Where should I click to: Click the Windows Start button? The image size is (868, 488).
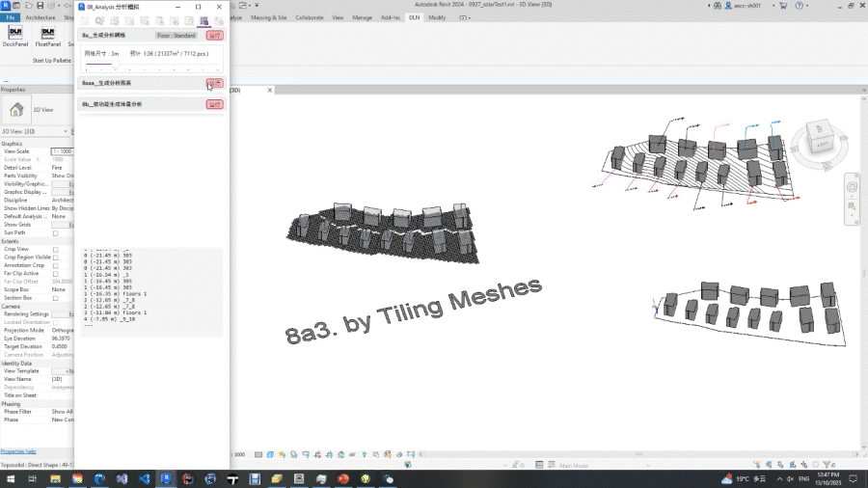(11, 478)
